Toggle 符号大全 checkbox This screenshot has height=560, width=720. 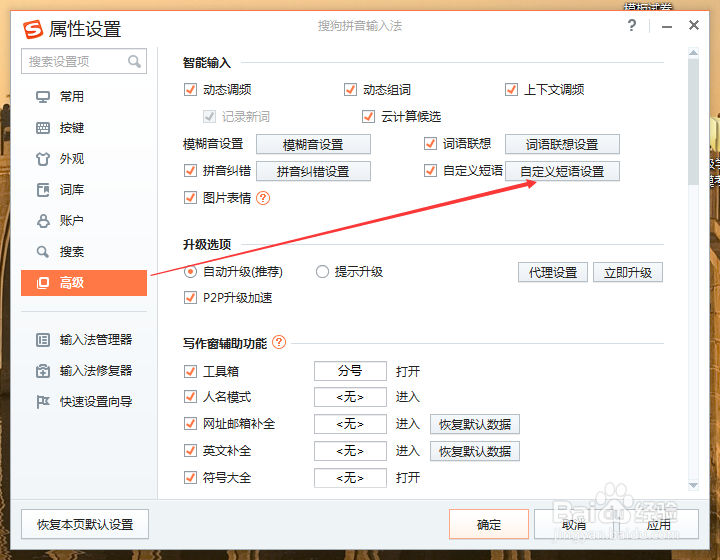tap(190, 477)
